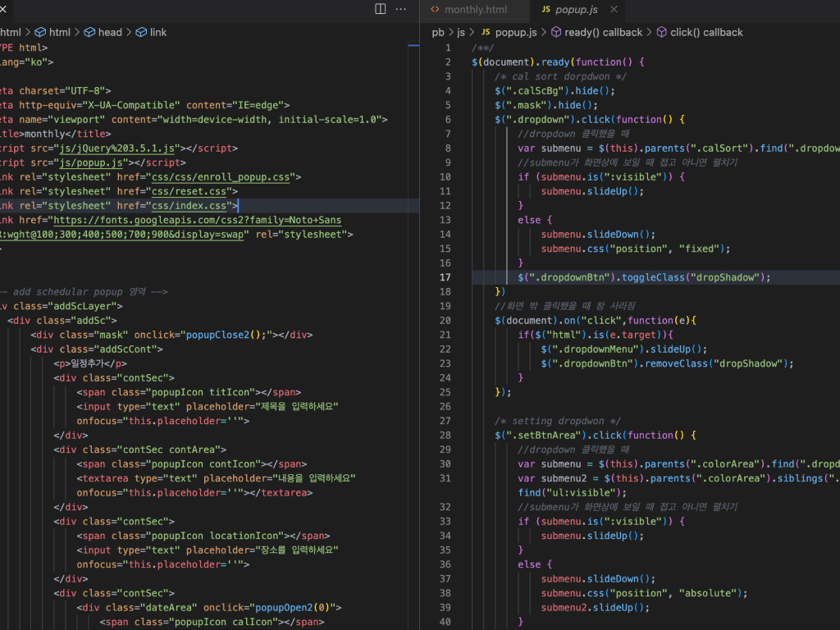The height and width of the screenshot is (630, 840).
Task: Click the HTML icon on monthly.html tab
Action: [x=436, y=11]
